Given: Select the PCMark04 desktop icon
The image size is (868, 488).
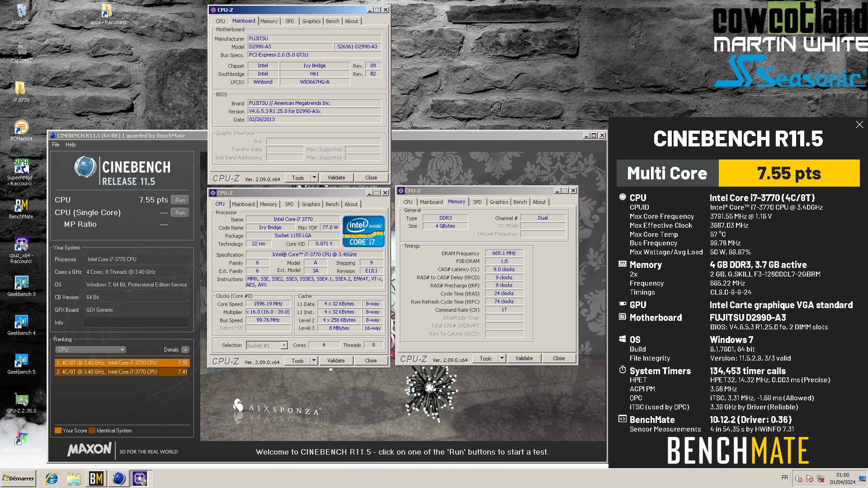Looking at the screenshot, I should [21, 131].
